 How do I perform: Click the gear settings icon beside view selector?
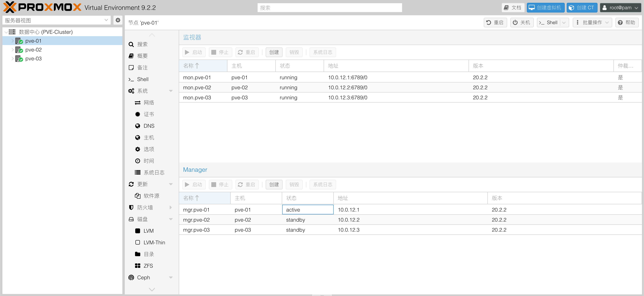pos(118,20)
